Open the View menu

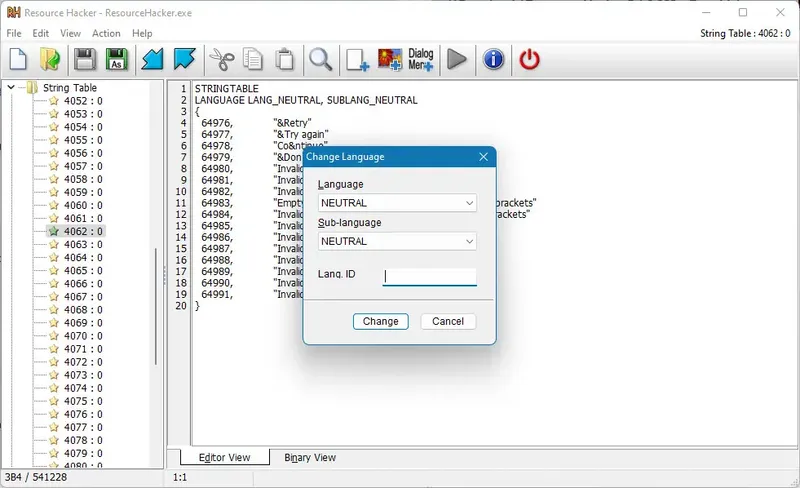70,33
